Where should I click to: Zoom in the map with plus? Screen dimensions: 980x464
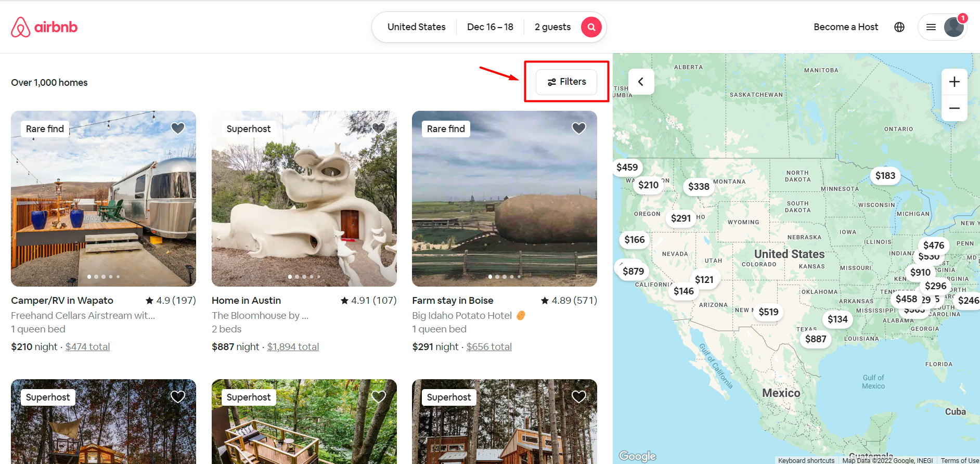coord(955,82)
